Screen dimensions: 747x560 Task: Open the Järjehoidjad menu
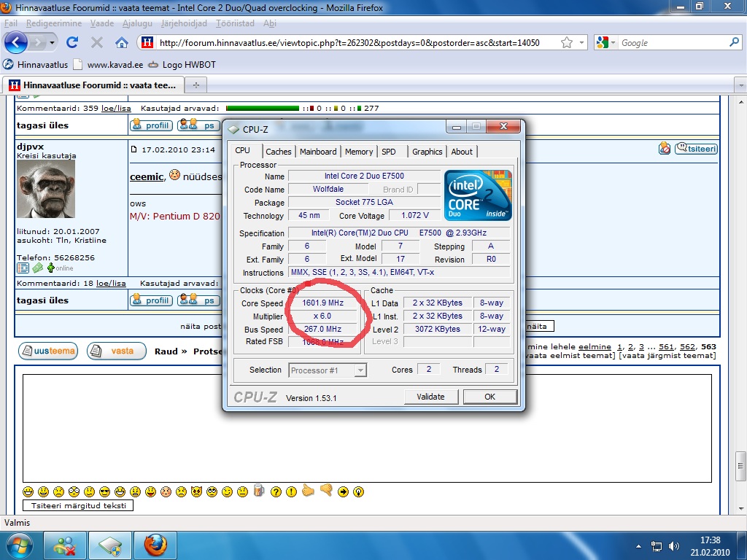click(x=184, y=23)
